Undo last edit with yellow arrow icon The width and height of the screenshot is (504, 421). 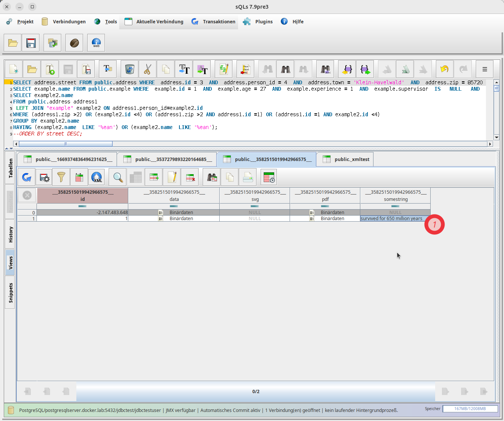(x=445, y=69)
